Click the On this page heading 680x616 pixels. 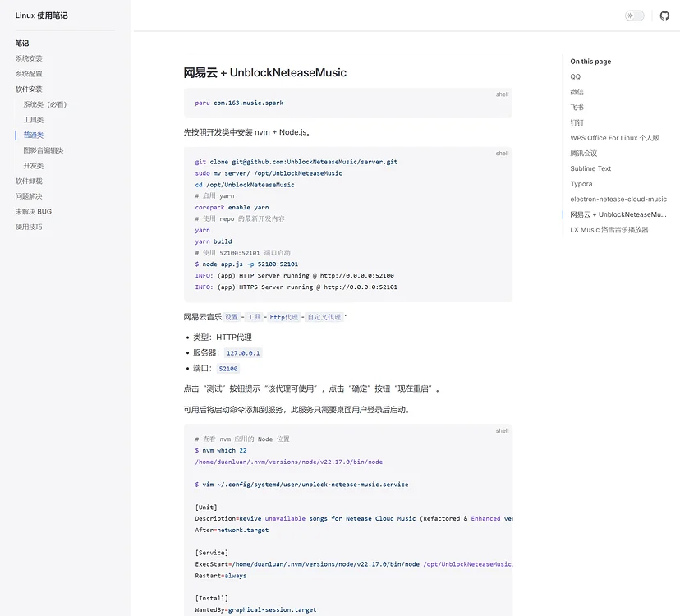590,62
